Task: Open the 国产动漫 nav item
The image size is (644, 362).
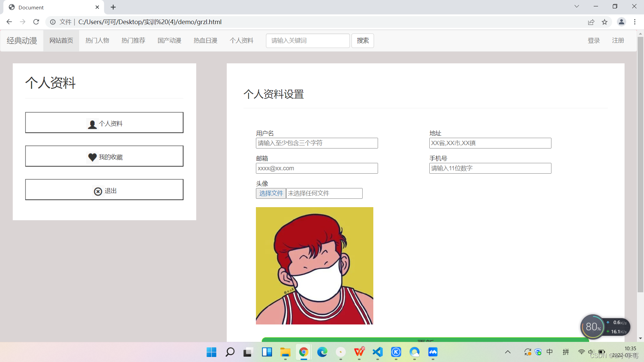Action: coord(169,41)
